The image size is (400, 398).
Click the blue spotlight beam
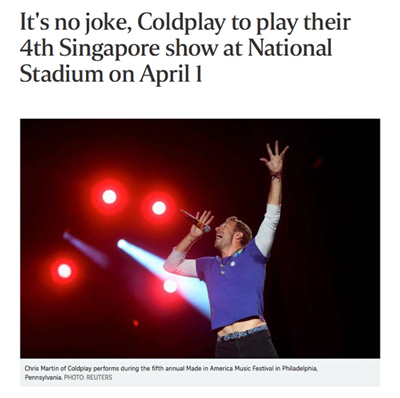165,275
